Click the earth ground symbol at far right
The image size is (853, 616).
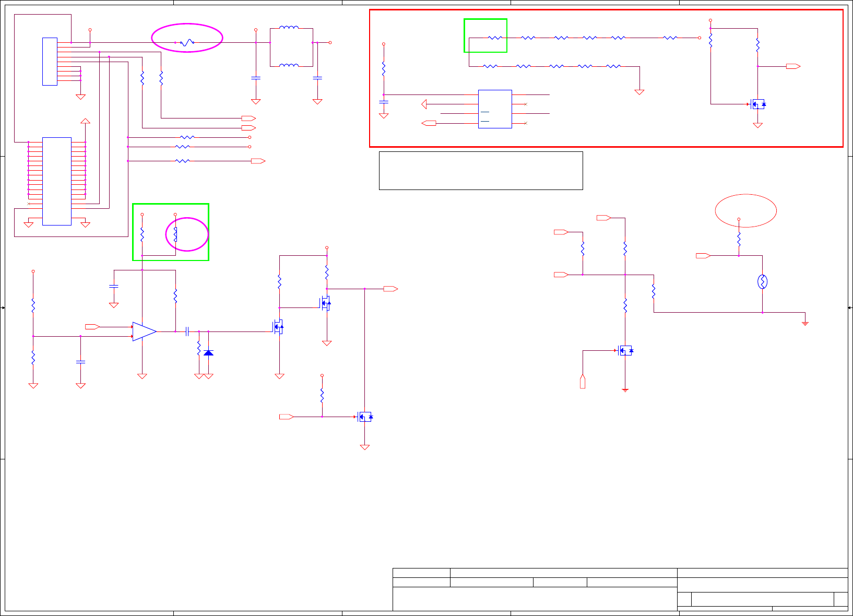[x=805, y=324]
